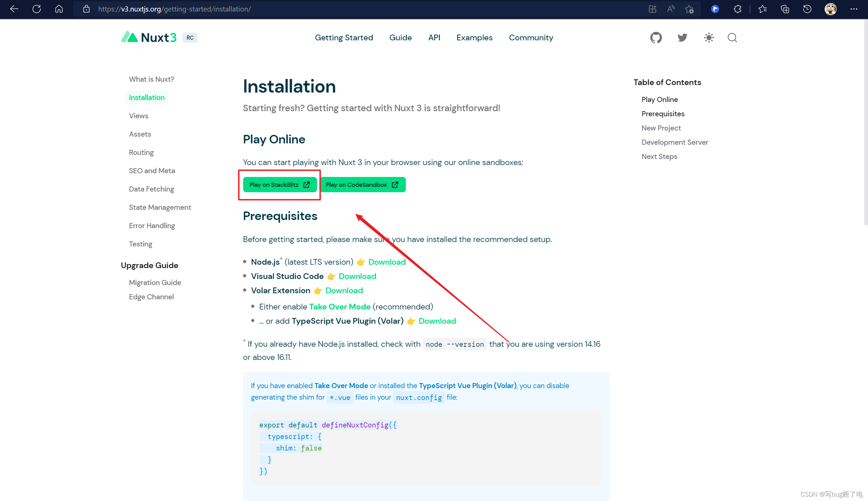Click the Nuxt3 logo
This screenshot has height=501, width=868.
pos(149,37)
